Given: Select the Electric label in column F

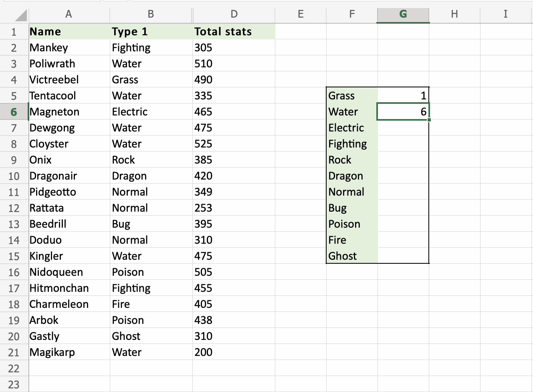Looking at the screenshot, I should point(352,128).
